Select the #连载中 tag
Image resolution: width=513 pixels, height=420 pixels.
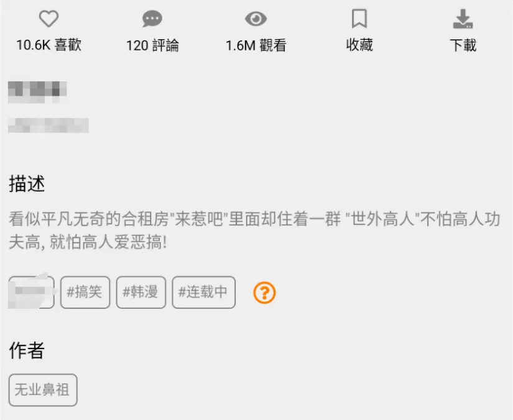coord(203,292)
